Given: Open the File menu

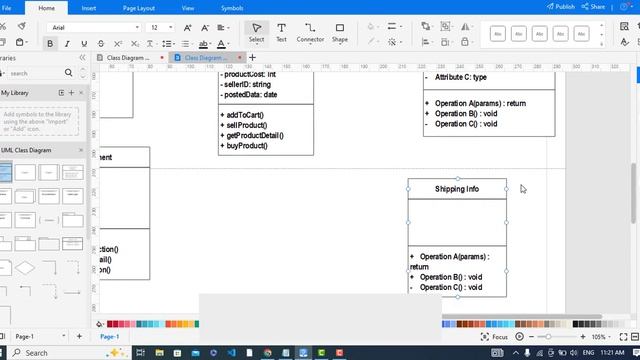Looking at the screenshot, I should pyautogui.click(x=7, y=8).
